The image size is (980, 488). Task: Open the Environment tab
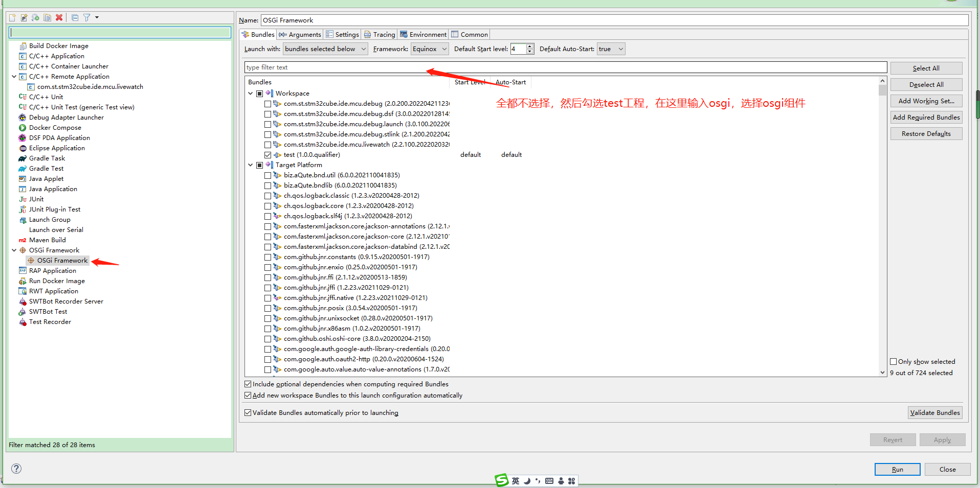click(424, 34)
